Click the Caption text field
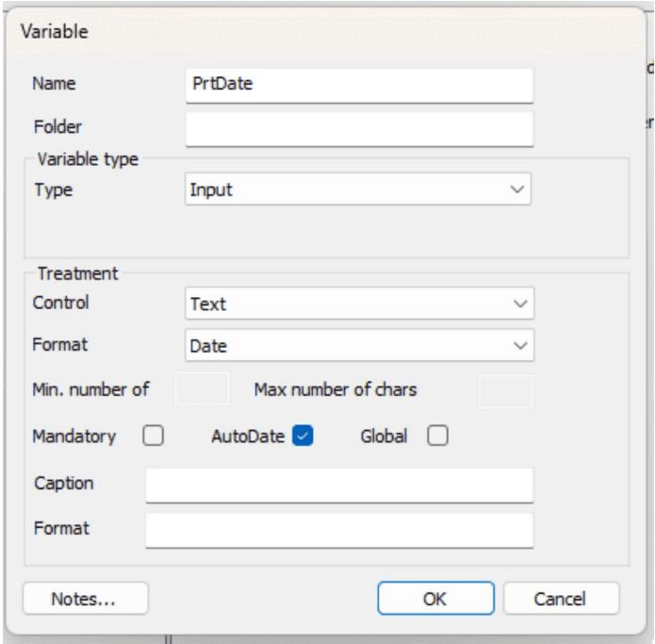The width and height of the screenshot is (655, 644). pyautogui.click(x=339, y=485)
